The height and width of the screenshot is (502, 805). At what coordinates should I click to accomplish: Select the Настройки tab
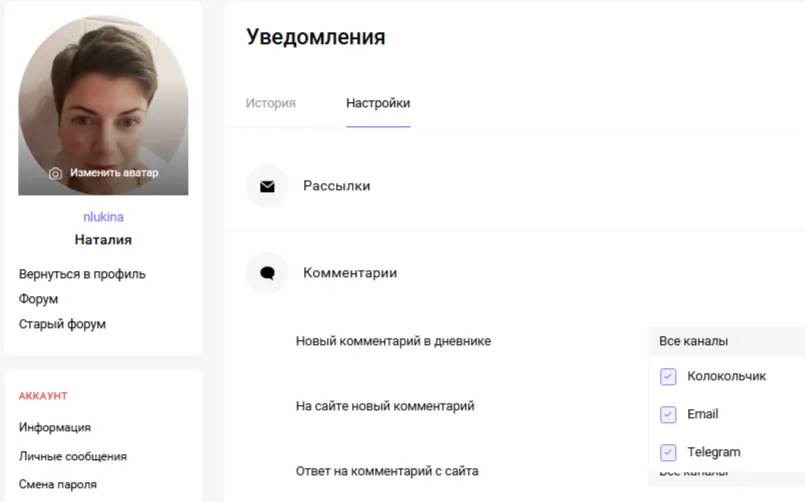[378, 103]
